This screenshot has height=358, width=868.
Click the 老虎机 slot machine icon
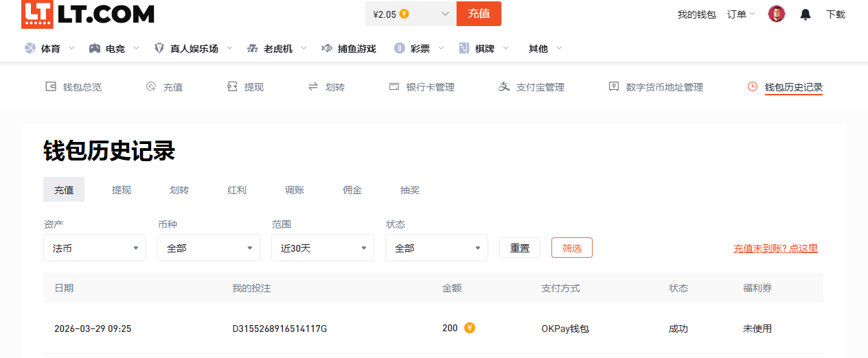(253, 49)
